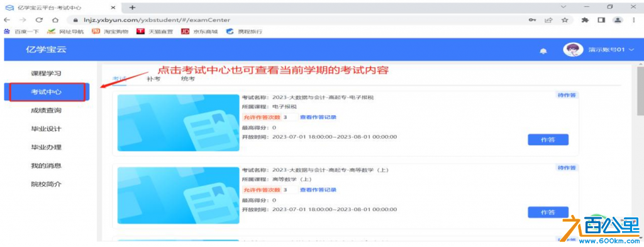644x247 pixels.
Task: Click the password key icon in address bar
Action: 532,20
